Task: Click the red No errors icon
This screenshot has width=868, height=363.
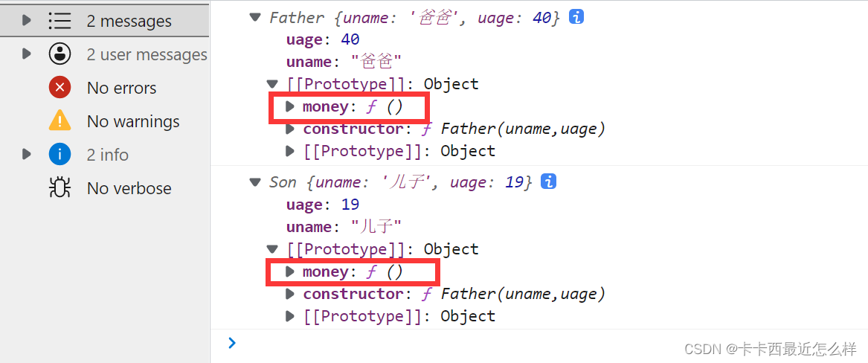Action: pyautogui.click(x=60, y=88)
